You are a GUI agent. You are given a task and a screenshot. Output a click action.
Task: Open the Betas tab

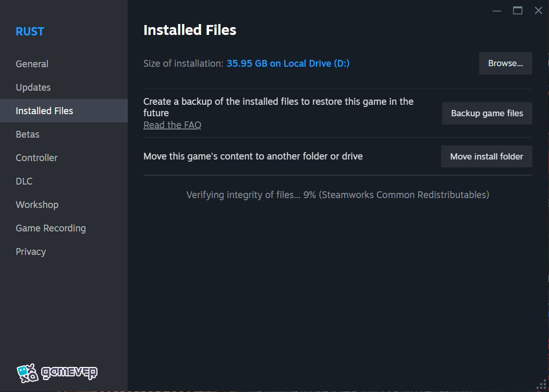click(x=27, y=134)
